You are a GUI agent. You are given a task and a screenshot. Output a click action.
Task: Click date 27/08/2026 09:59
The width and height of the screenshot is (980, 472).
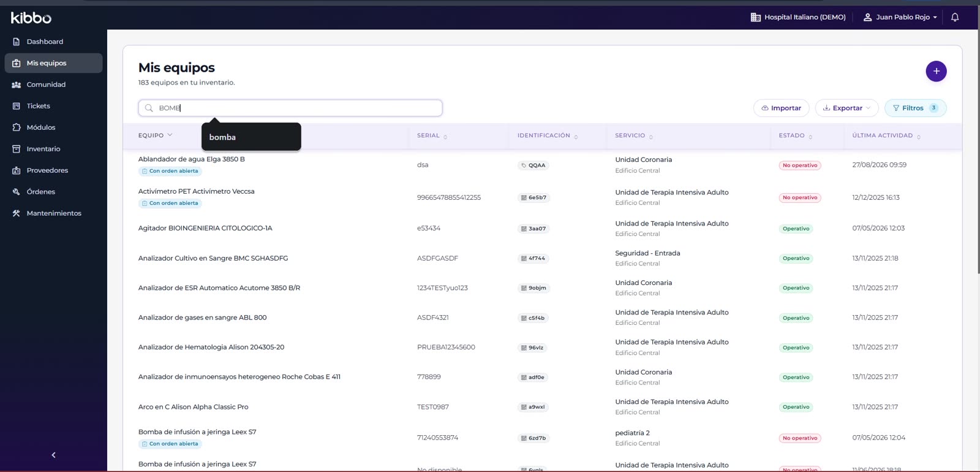pos(879,165)
